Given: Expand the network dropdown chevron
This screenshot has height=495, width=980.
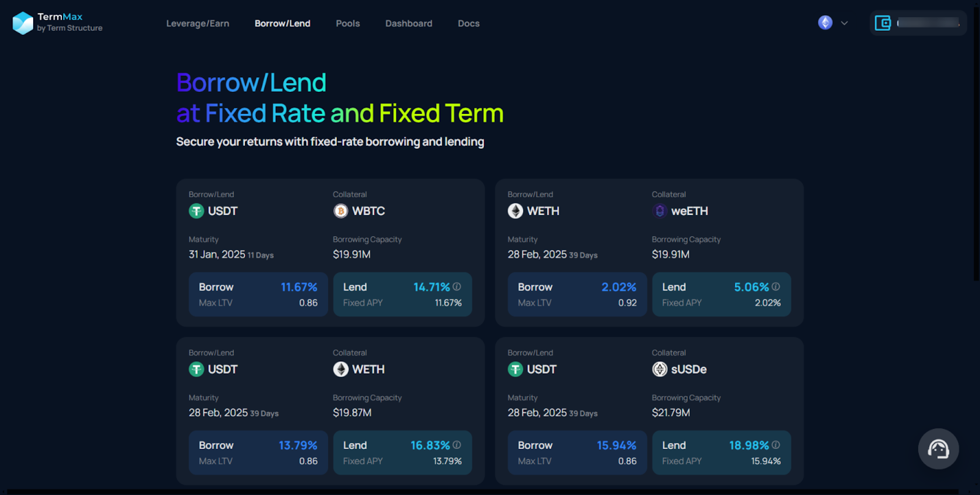Looking at the screenshot, I should [x=844, y=23].
